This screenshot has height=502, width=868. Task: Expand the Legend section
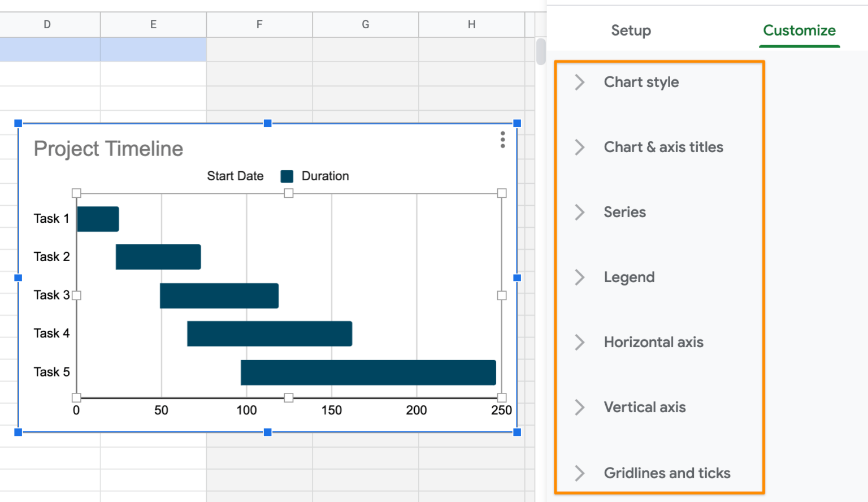pos(629,277)
